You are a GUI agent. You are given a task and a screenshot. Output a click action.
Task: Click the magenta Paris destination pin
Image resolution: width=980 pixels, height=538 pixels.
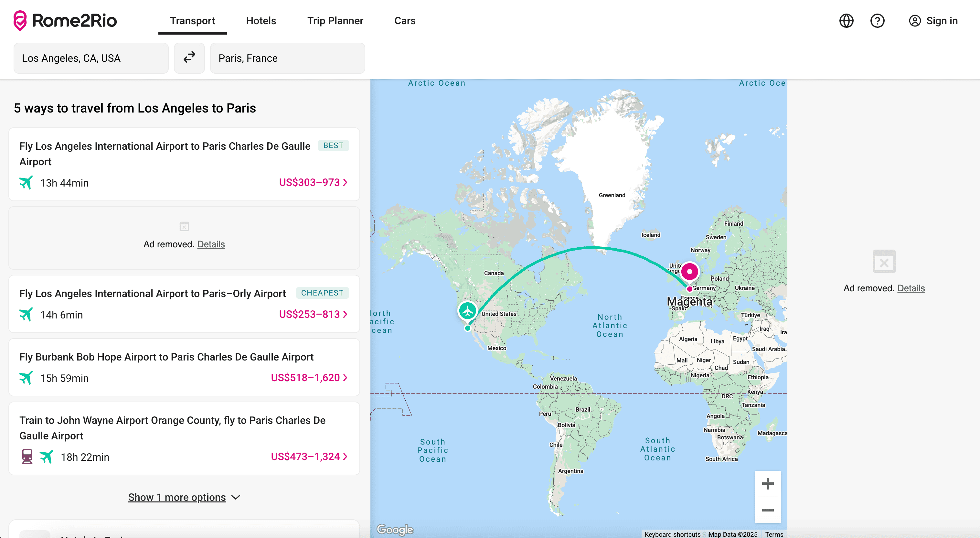689,272
